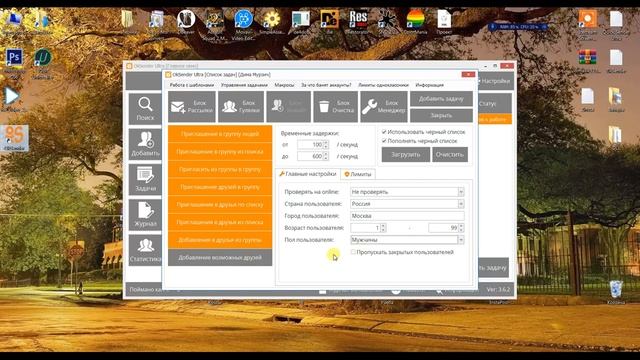Viewport: 640px width, 360px height.
Task: Select Приглашение в группу людей task
Action: [x=220, y=134]
